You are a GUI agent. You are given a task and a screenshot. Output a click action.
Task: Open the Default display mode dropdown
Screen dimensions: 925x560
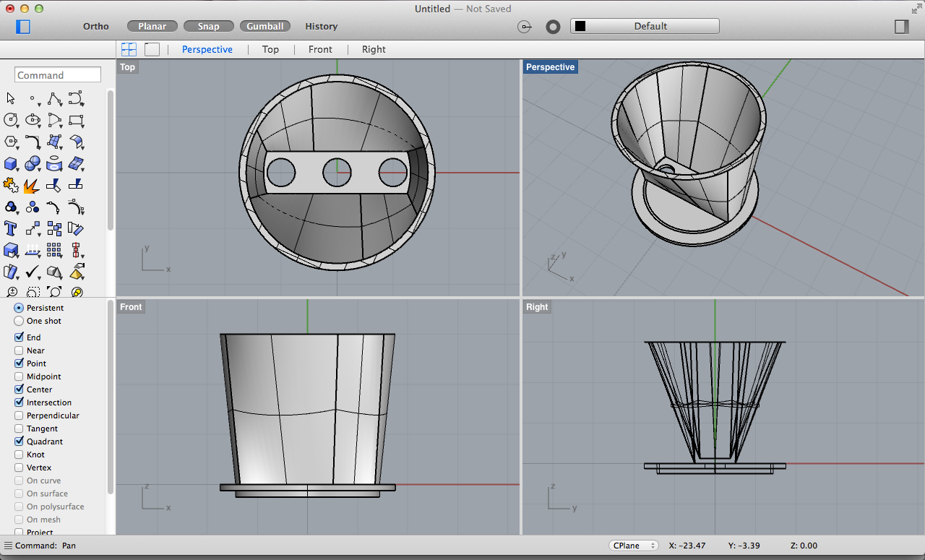(645, 25)
